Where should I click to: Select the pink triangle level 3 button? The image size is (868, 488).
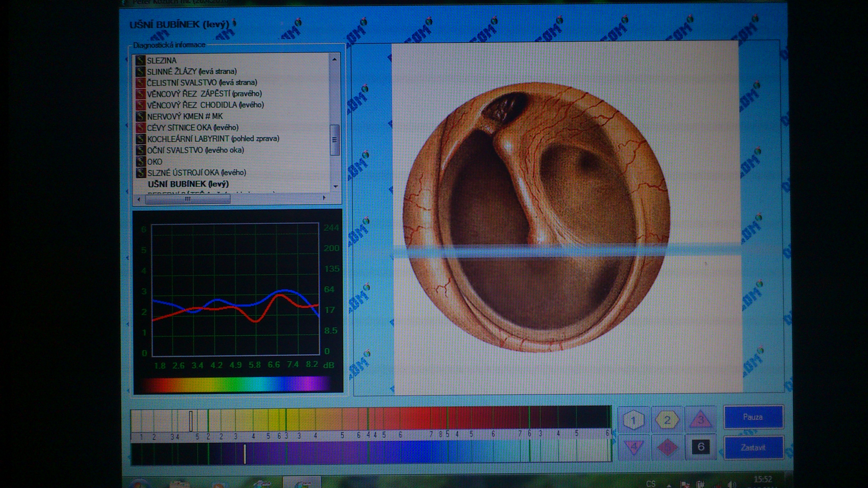[700, 420]
